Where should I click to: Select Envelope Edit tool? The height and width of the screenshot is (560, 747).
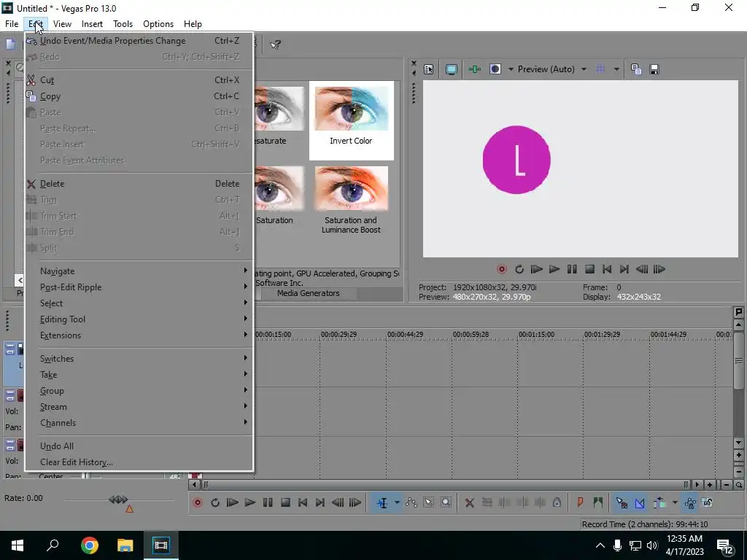coord(411,502)
